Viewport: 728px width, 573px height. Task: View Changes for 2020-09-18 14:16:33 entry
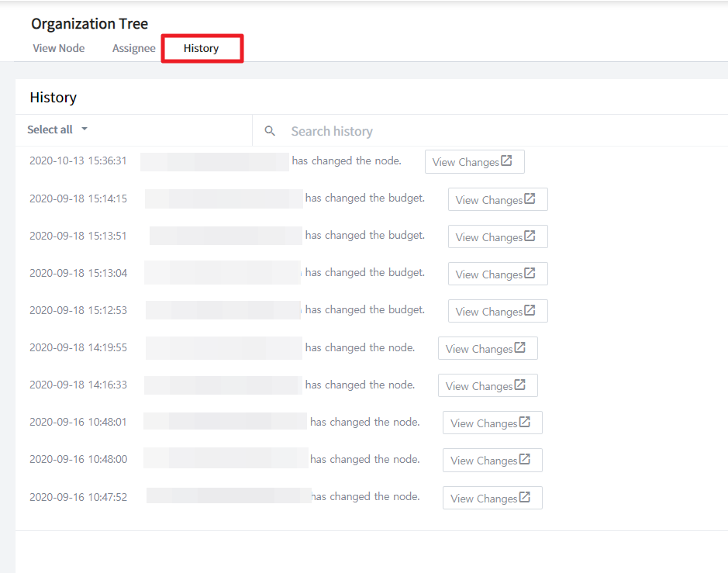pos(487,385)
